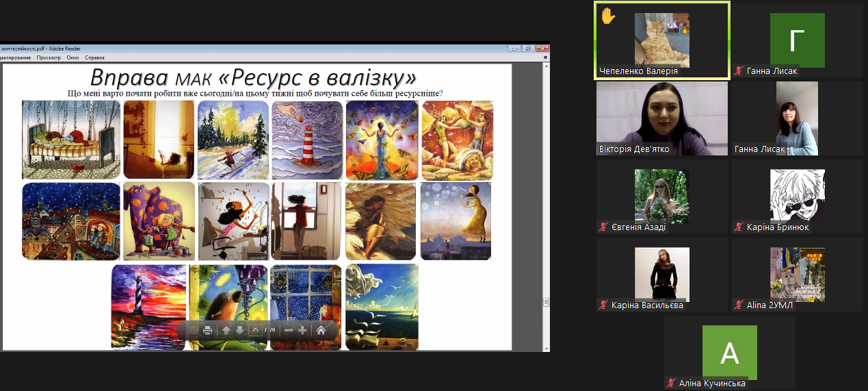Click muted microphone icon for Євгенія Азаді

(603, 227)
